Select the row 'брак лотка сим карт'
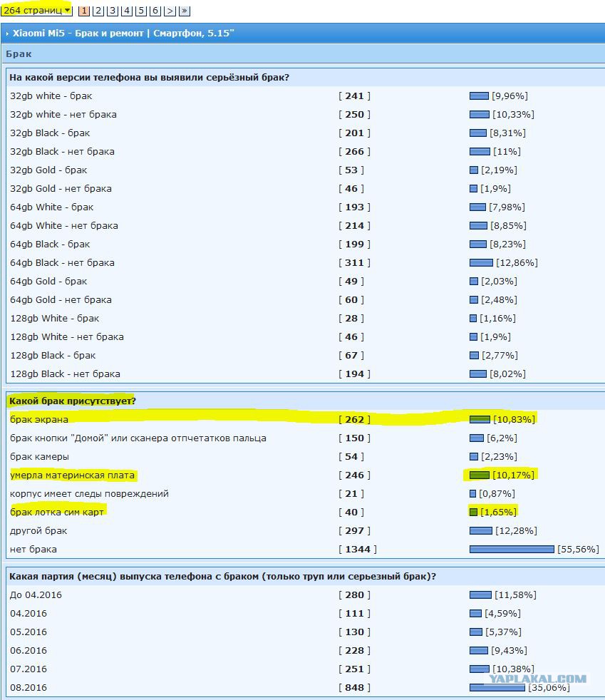Screen dimensions: 605x700 click(x=305, y=512)
